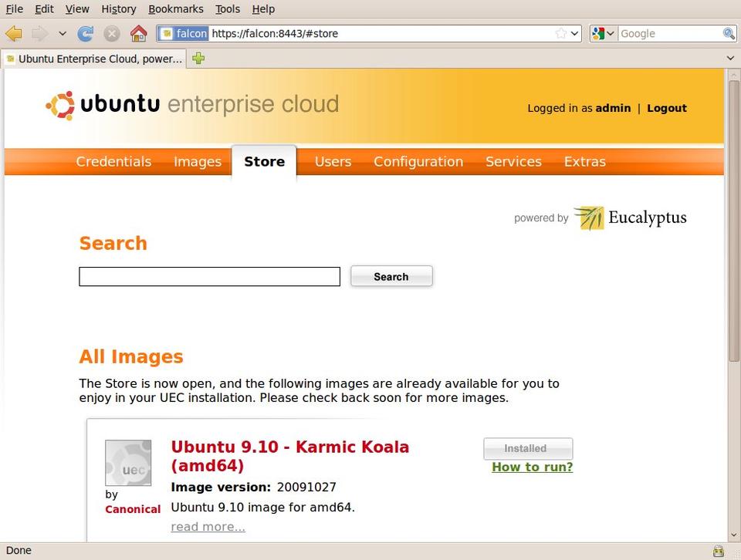Viewport: 741px width, 560px height.
Task: Open the 'How to run?' link
Action: coord(532,467)
